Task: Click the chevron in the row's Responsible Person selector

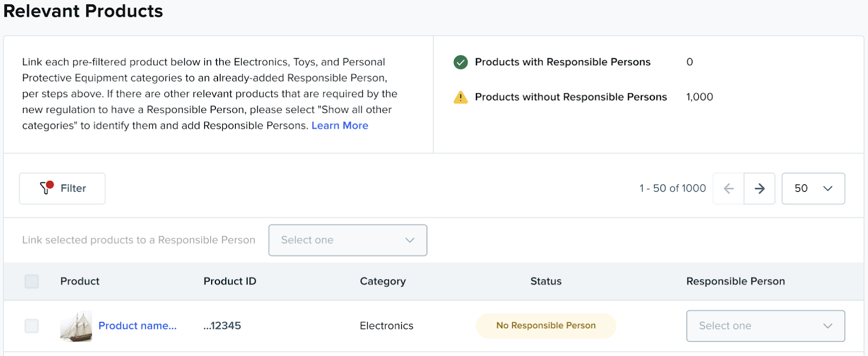Action: pyautogui.click(x=828, y=326)
